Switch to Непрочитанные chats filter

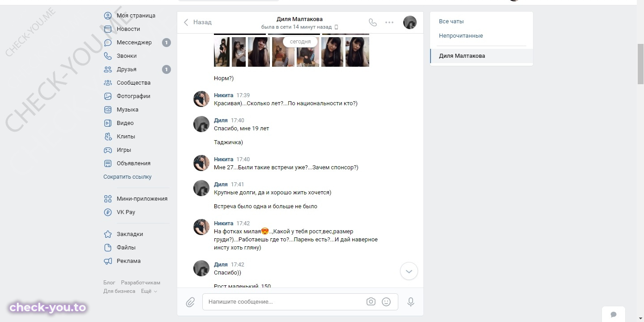coord(461,36)
